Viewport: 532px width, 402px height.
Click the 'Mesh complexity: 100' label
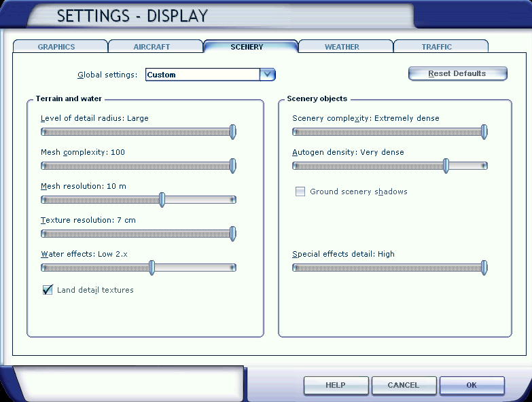(x=83, y=152)
